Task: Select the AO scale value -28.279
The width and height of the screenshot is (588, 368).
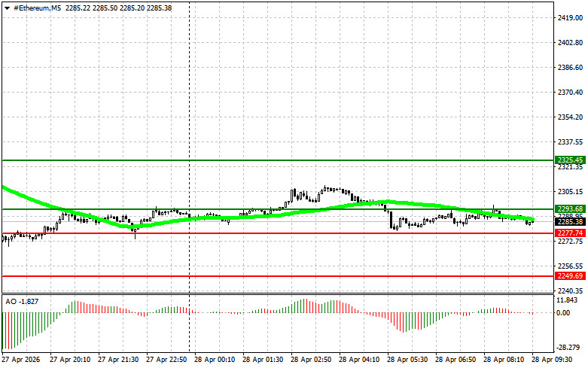Action: click(568, 348)
